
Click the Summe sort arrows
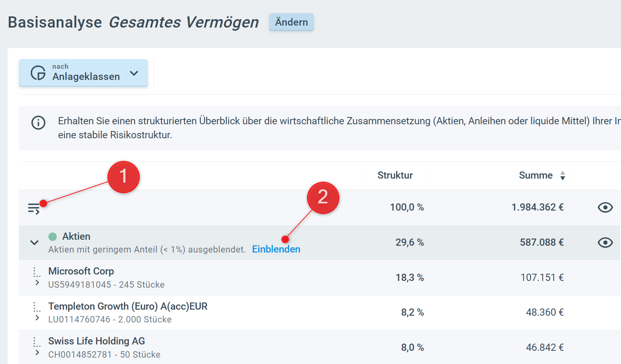563,175
